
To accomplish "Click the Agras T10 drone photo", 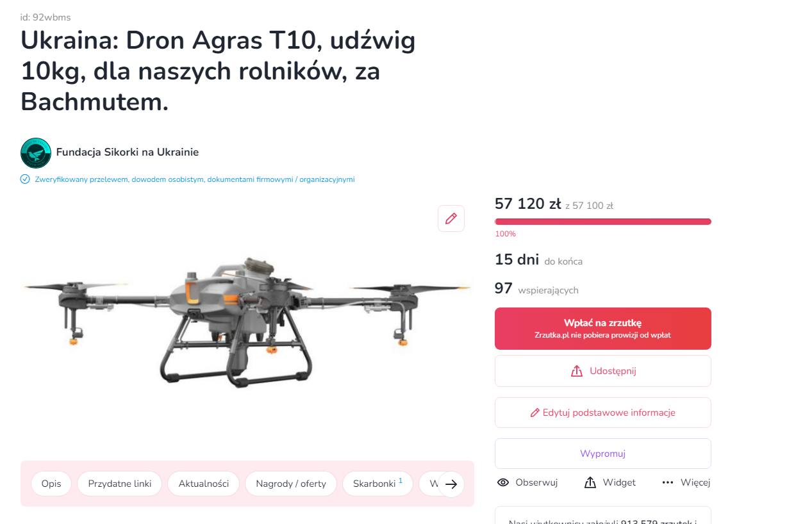I will click(247, 322).
